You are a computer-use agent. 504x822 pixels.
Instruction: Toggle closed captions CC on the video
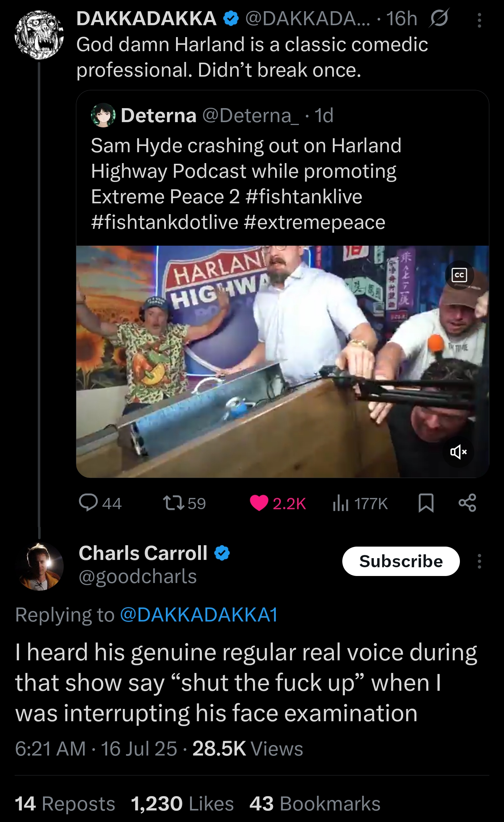[459, 275]
